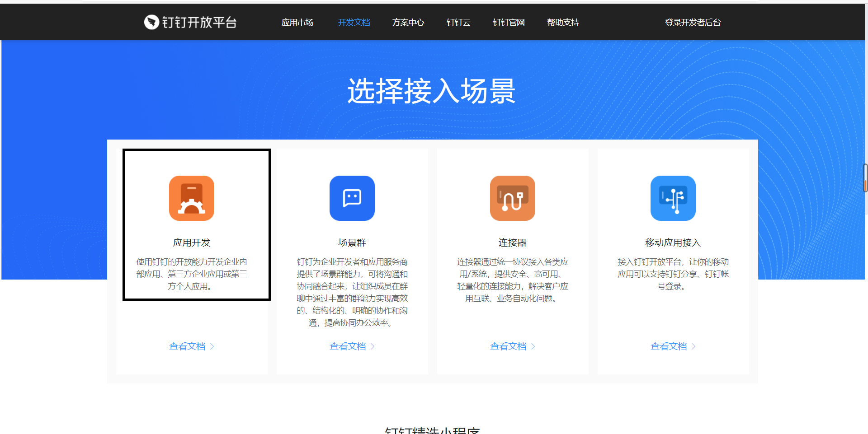Select the 场景群 chat bubble icon
The width and height of the screenshot is (868, 434).
tap(352, 198)
